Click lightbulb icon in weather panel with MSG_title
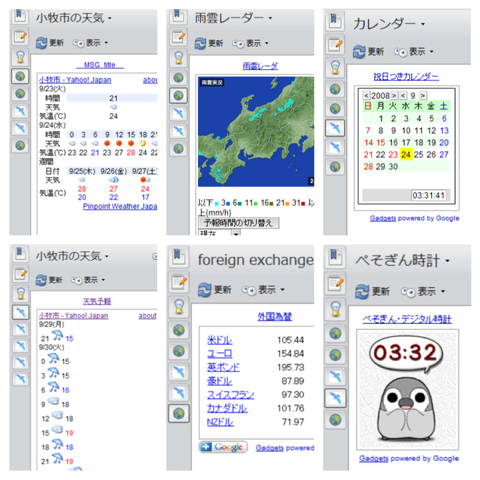This screenshot has height=480, width=480. tap(20, 57)
